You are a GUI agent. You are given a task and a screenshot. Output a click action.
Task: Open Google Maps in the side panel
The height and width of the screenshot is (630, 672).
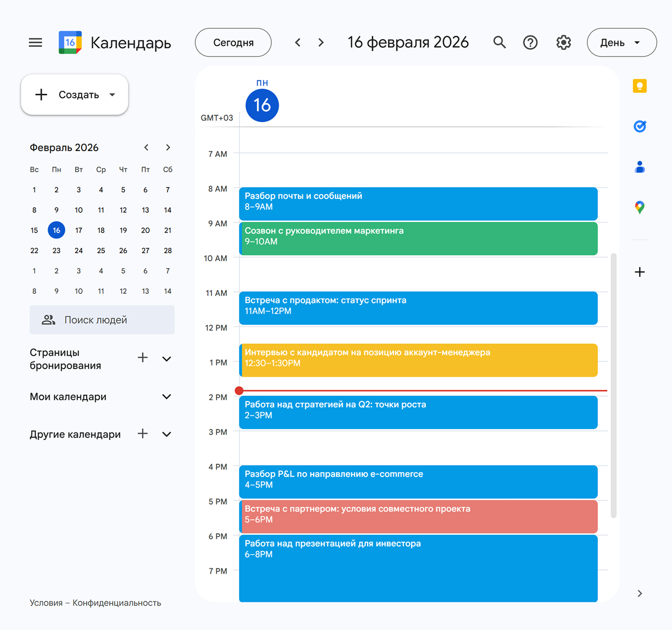[x=639, y=207]
